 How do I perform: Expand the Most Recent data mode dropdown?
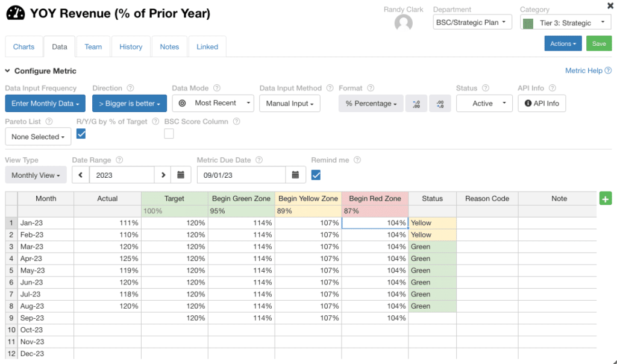tap(213, 103)
